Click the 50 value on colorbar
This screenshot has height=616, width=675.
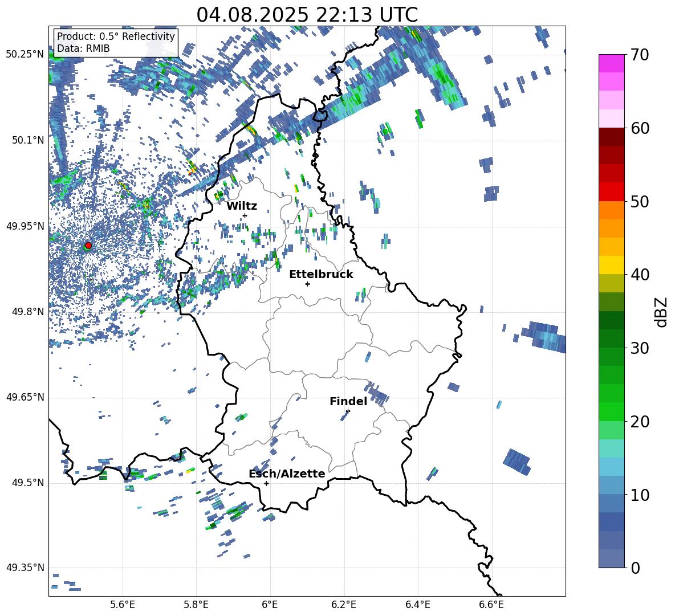pos(639,202)
